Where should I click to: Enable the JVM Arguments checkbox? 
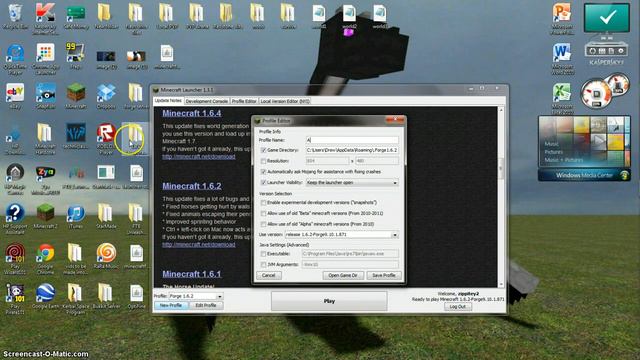[263, 264]
